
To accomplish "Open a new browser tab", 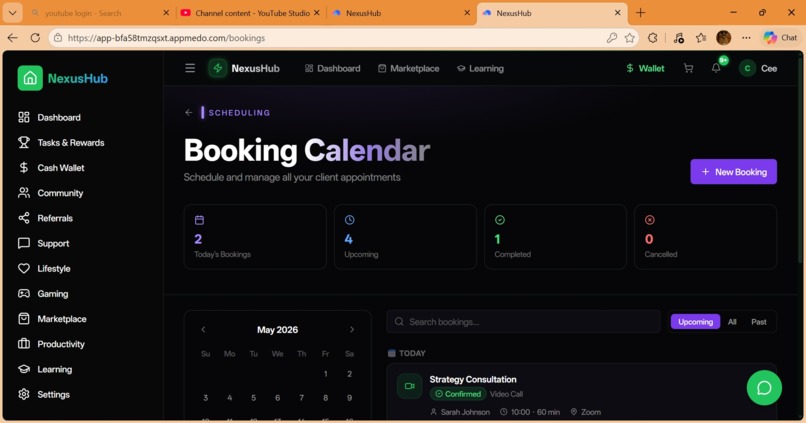I will tap(640, 13).
